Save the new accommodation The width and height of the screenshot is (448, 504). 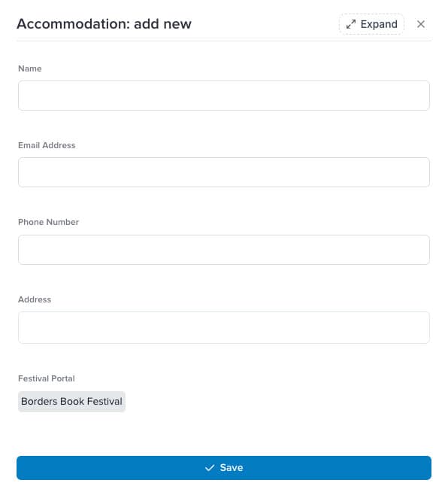[x=224, y=468]
